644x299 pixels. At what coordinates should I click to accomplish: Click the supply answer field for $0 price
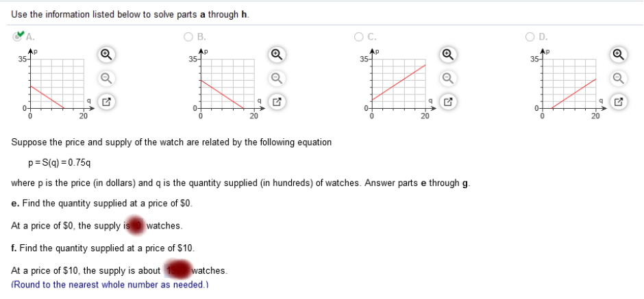pyautogui.click(x=138, y=226)
